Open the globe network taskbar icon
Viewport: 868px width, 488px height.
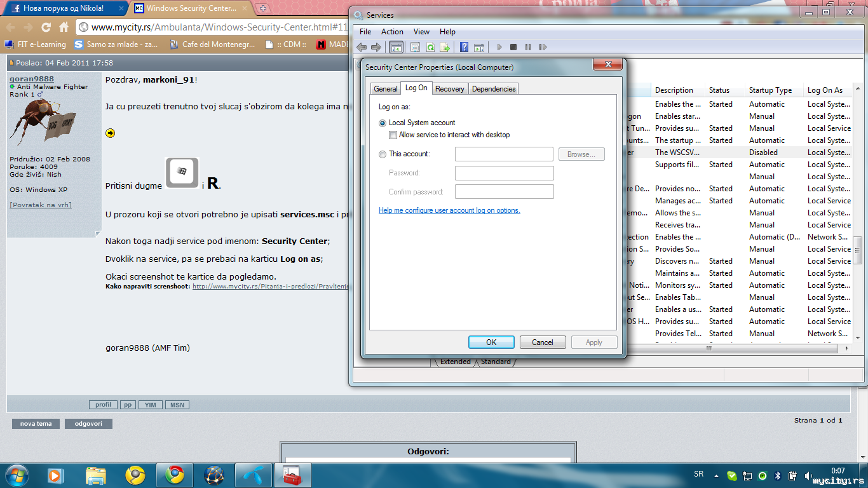tap(214, 475)
